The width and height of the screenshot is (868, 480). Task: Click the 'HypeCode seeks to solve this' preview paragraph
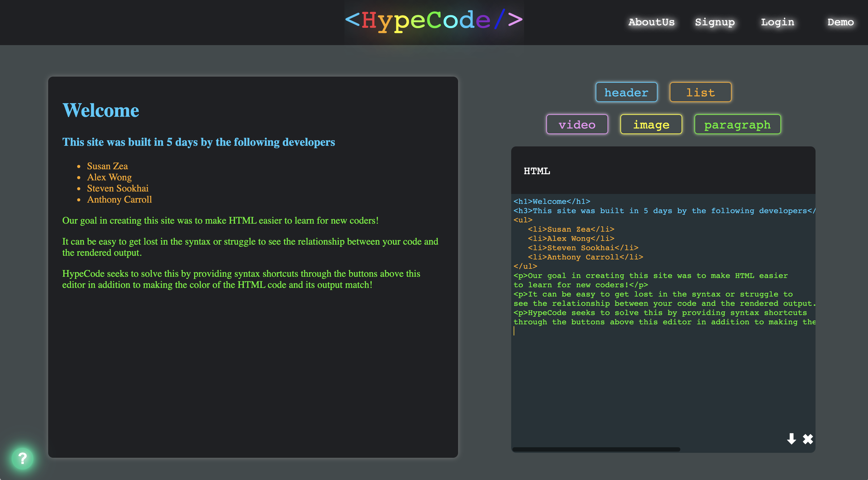241,279
